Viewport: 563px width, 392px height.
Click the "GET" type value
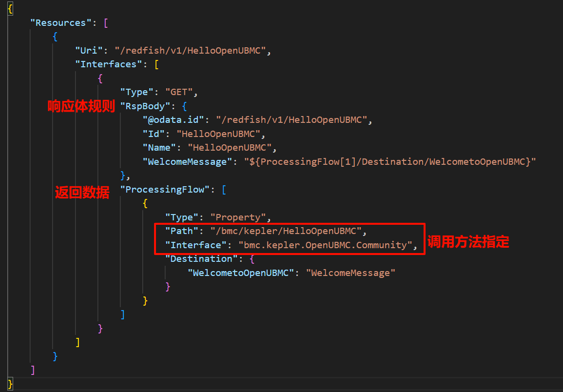point(181,92)
